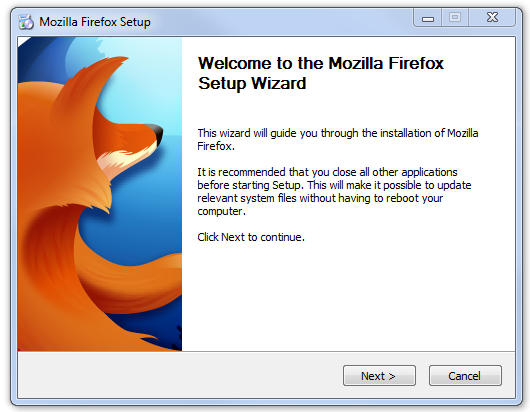Click Next > to continue setup

pyautogui.click(x=379, y=375)
